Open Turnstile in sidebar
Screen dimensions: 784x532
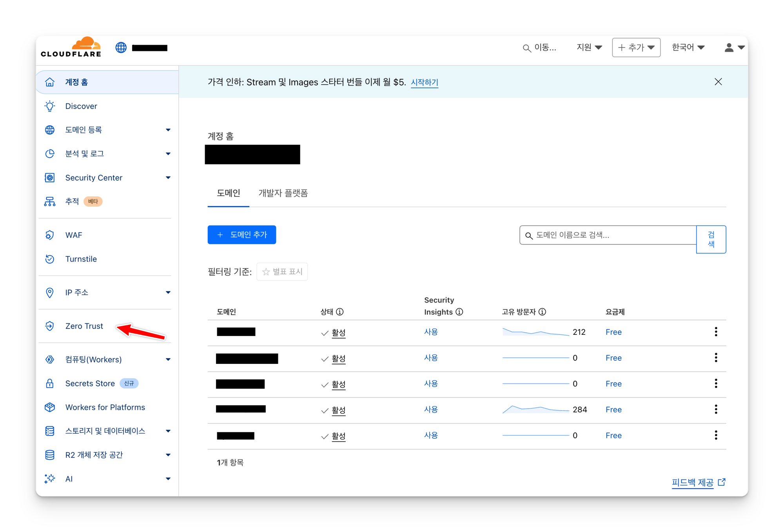pyautogui.click(x=81, y=259)
